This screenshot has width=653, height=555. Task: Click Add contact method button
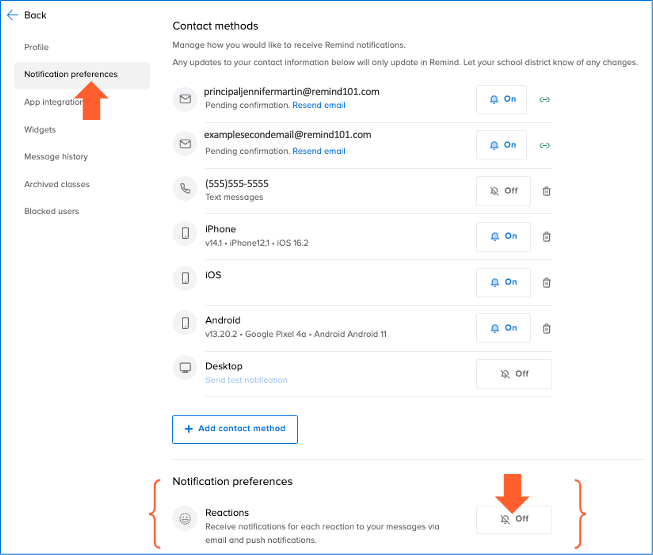[x=235, y=429]
